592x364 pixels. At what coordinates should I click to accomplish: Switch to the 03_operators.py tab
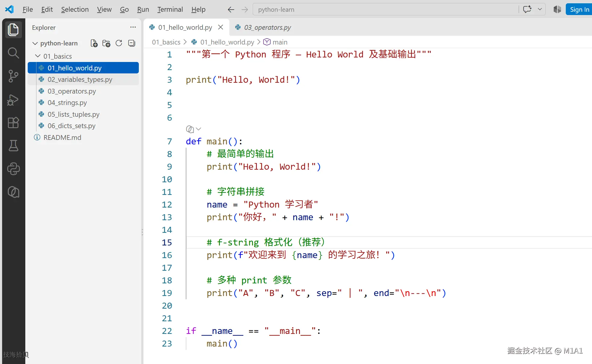point(263,27)
